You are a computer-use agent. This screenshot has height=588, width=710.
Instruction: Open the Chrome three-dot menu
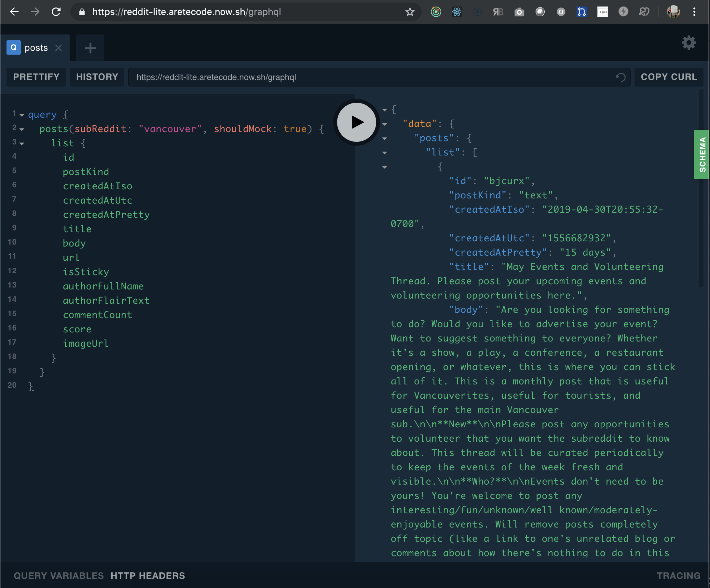pos(694,12)
